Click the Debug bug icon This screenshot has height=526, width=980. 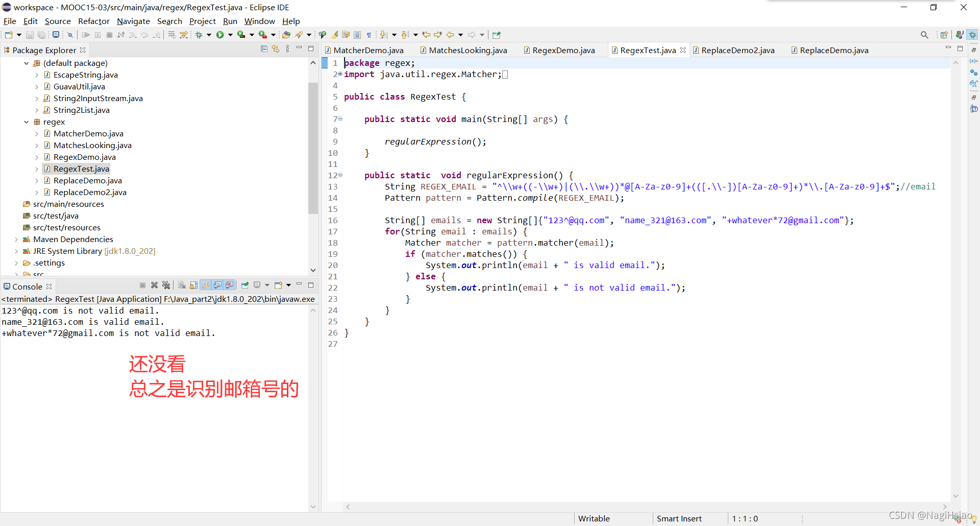[x=199, y=35]
